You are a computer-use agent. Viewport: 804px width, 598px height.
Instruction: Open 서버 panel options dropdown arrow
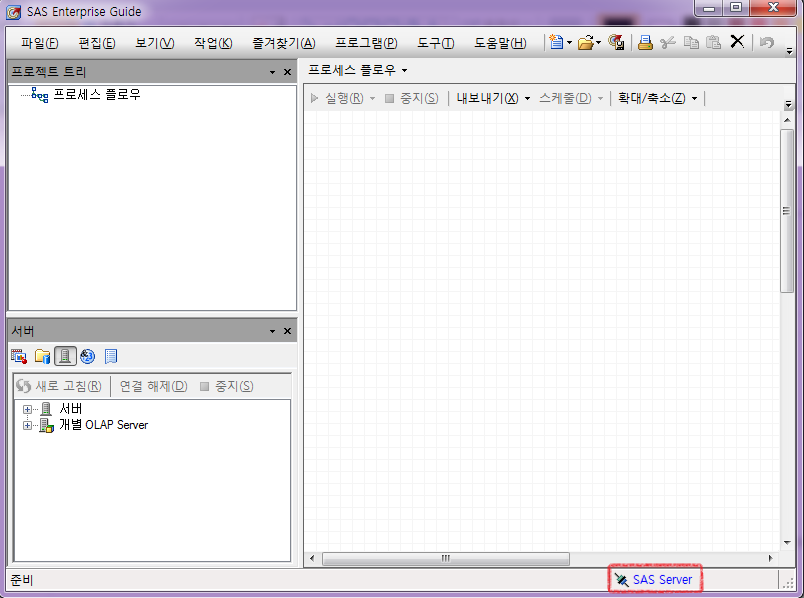272,331
